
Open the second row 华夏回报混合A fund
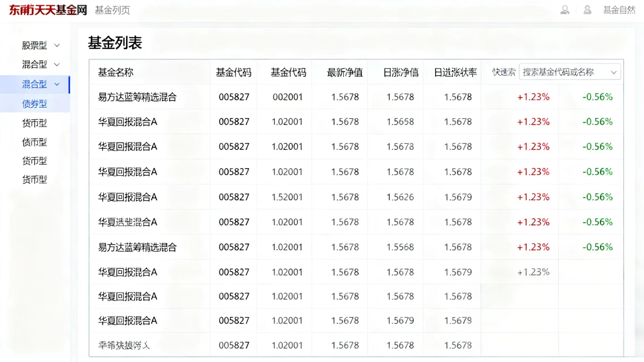127,122
